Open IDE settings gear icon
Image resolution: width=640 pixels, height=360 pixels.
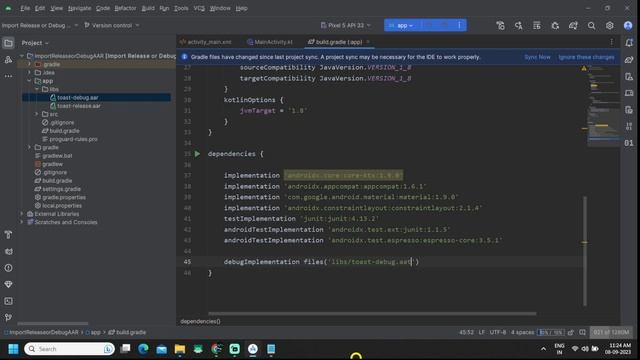point(609,25)
